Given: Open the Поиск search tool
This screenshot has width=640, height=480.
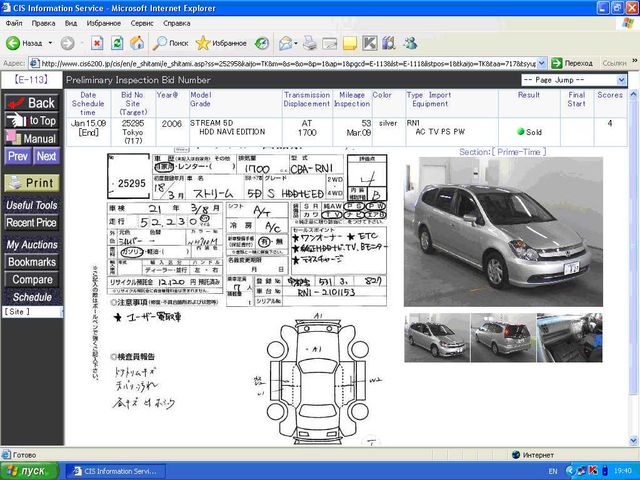Looking at the screenshot, I should click(x=170, y=43).
